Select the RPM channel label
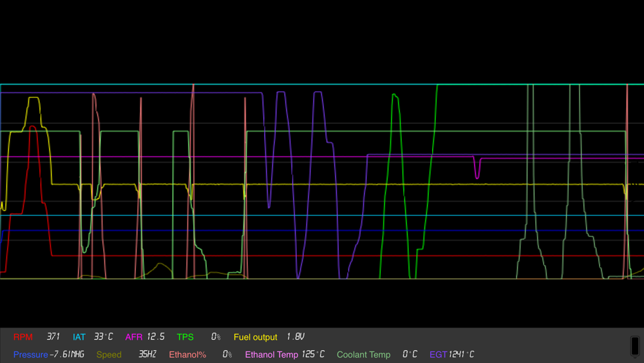The image size is (644, 363). (23, 337)
